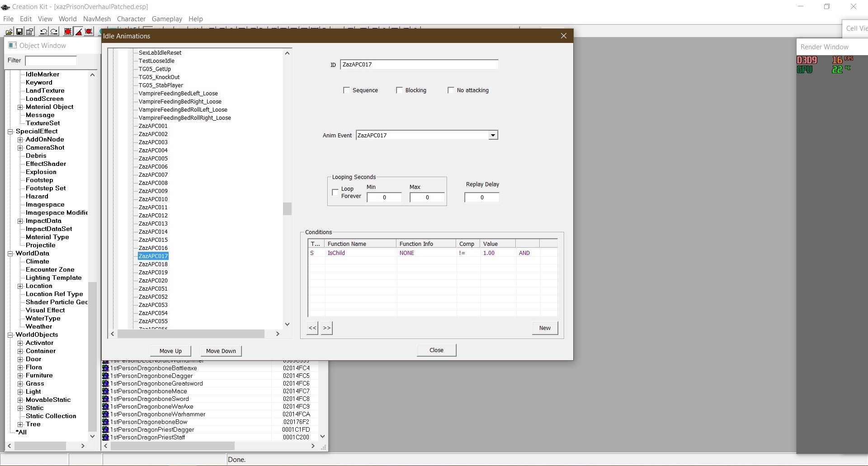
Task: Click the << conditions button
Action: point(312,328)
